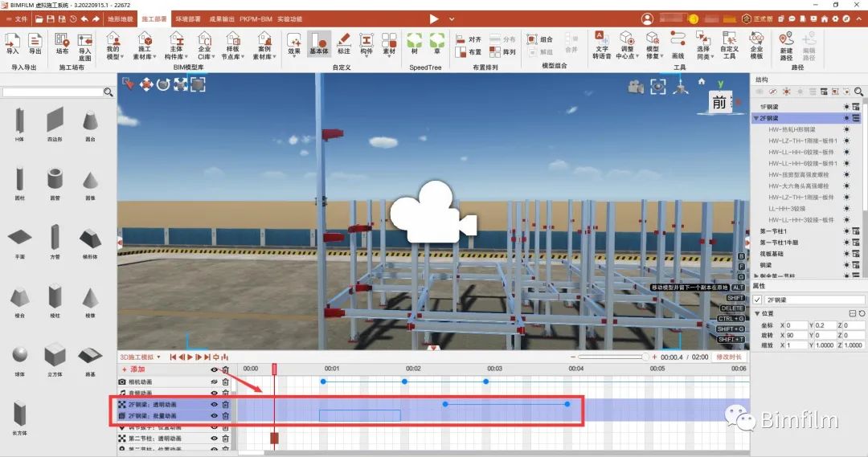This screenshot has height=457, width=868.
Task: Click the viewport camera icon at top right
Action: pyautogui.click(x=636, y=87)
